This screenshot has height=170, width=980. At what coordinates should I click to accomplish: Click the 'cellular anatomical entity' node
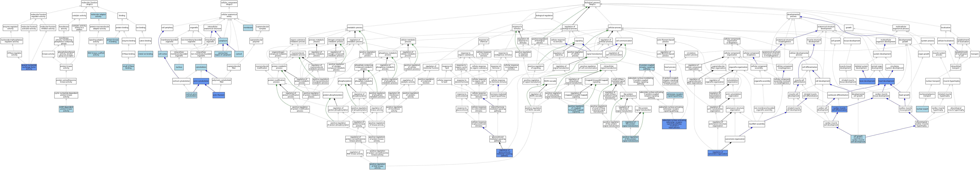[229, 16]
